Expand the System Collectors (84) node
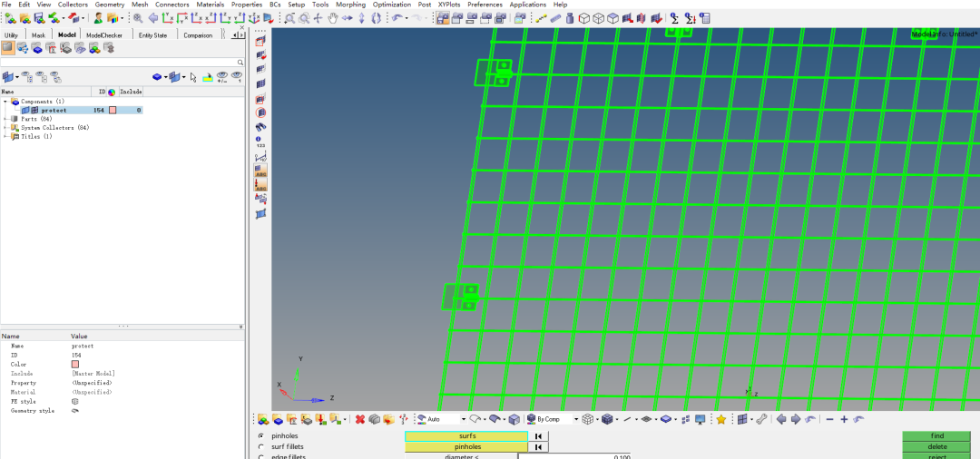 pyautogui.click(x=5, y=128)
